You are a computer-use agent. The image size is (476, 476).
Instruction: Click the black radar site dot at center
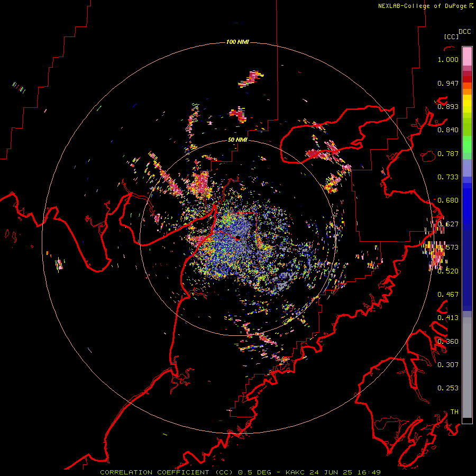(x=238, y=237)
